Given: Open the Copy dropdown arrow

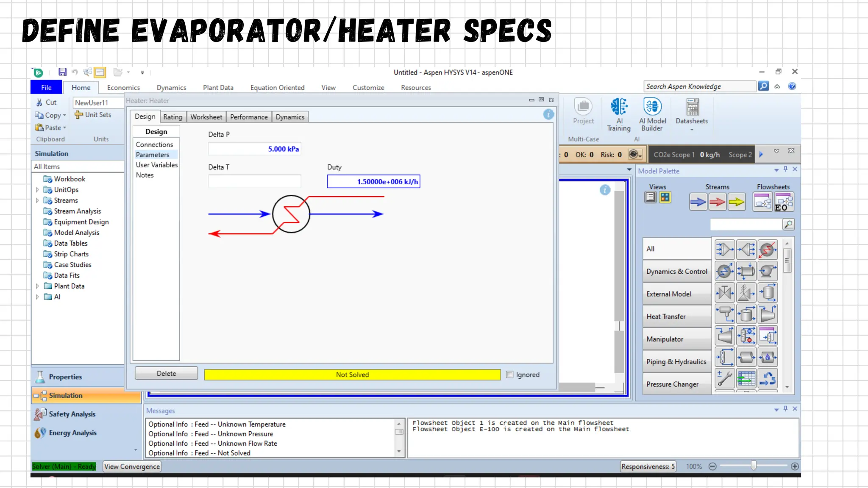Looking at the screenshot, I should (x=64, y=115).
